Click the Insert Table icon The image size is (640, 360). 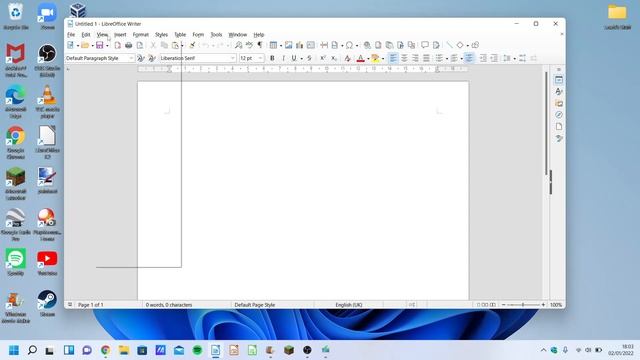tap(273, 45)
